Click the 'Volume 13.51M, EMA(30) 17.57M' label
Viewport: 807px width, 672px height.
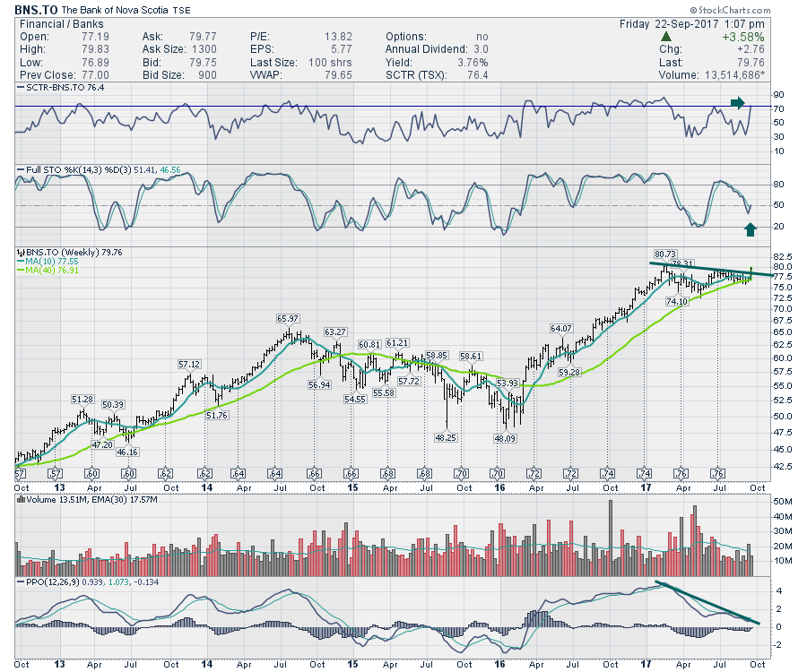(x=91, y=499)
